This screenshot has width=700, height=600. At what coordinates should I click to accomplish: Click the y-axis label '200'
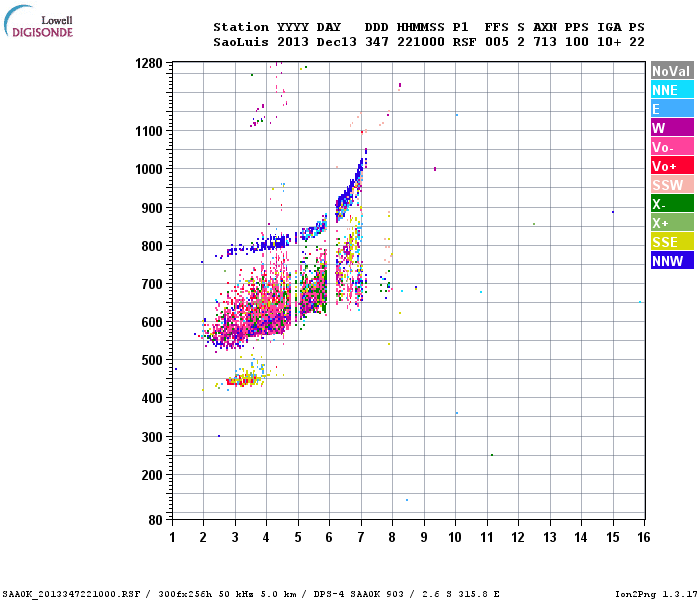[152, 475]
